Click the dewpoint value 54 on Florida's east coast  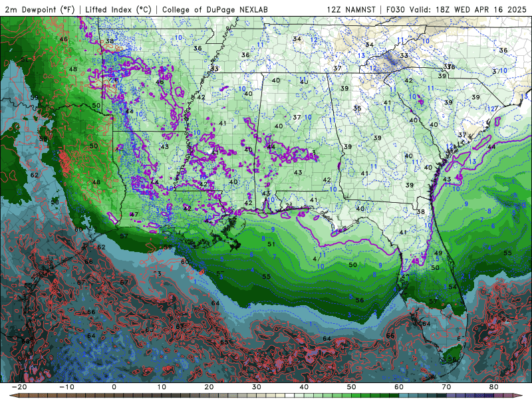452,287
